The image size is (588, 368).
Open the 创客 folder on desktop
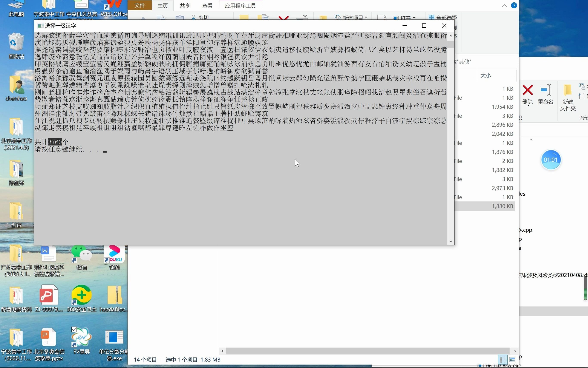[16, 215]
